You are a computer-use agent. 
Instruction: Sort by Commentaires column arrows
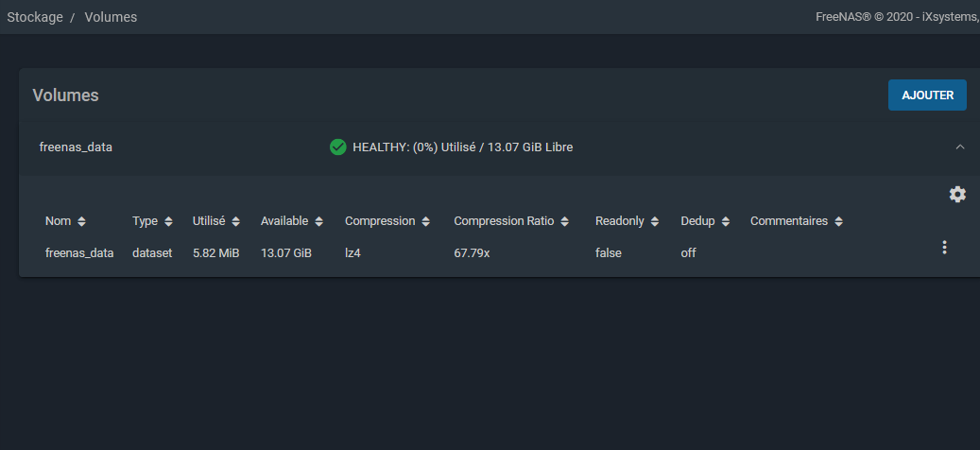point(839,222)
